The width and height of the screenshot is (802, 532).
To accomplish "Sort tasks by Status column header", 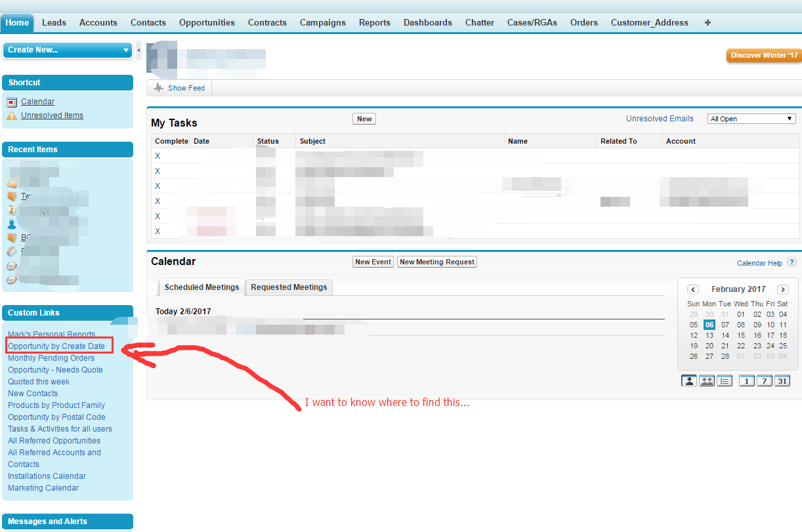I will (x=268, y=141).
